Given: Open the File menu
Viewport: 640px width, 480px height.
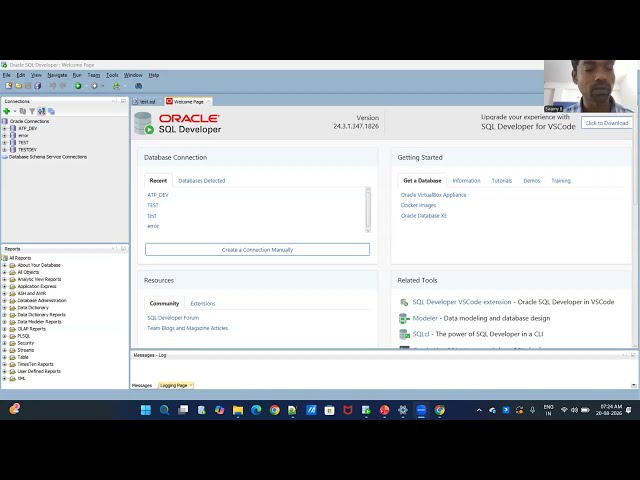Looking at the screenshot, I should point(7,75).
